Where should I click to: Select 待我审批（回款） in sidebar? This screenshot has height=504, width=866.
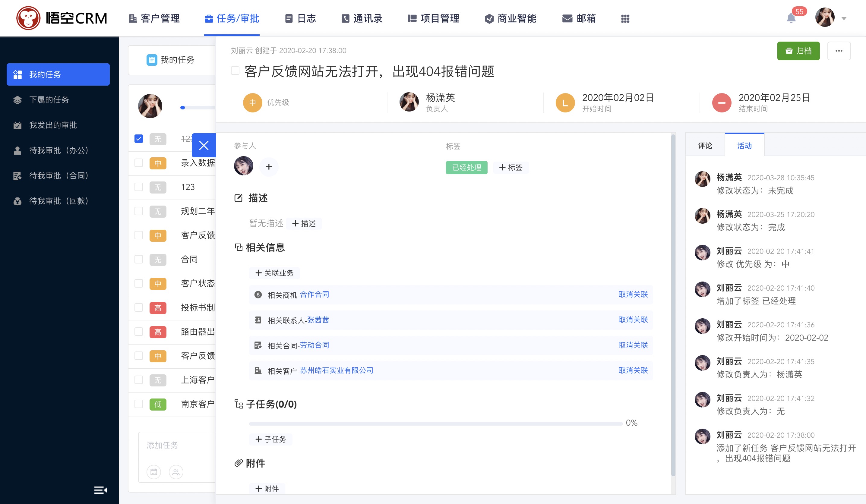point(58,201)
